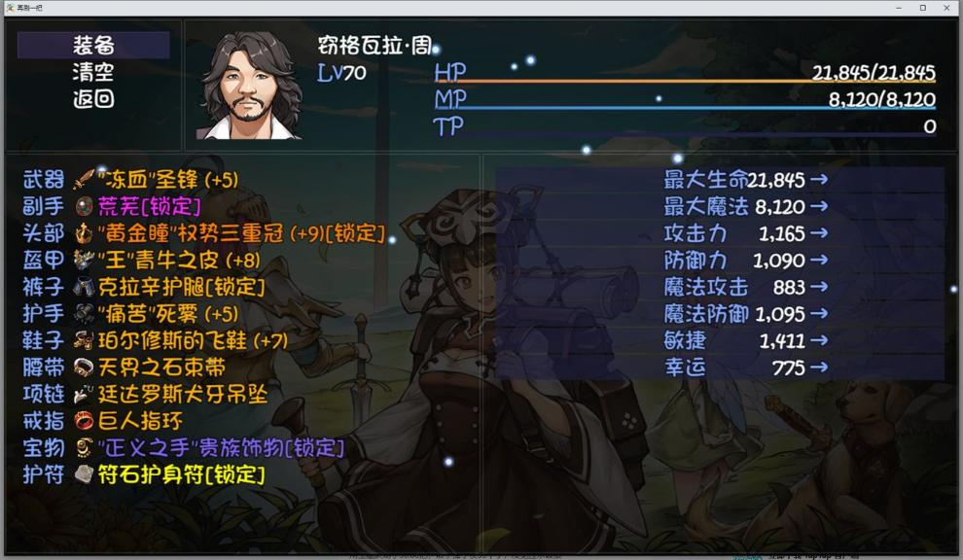Click the amulet 符石护身符 stone icon

[x=84, y=474]
